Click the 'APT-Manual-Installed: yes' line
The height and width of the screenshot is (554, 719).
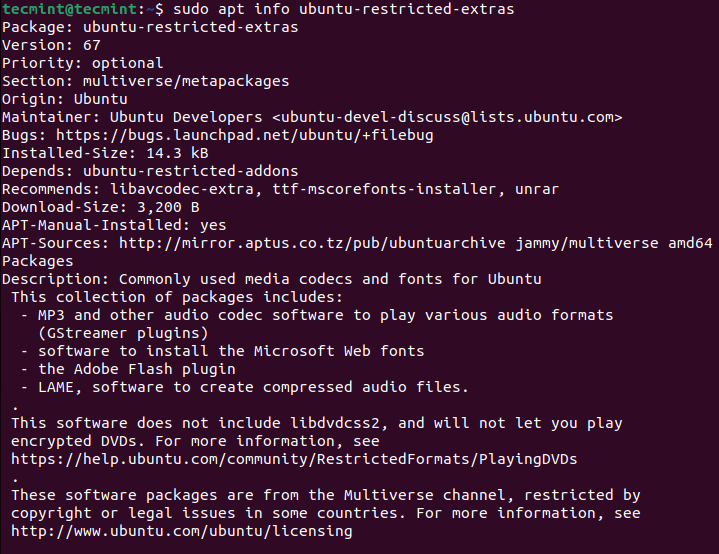click(114, 225)
